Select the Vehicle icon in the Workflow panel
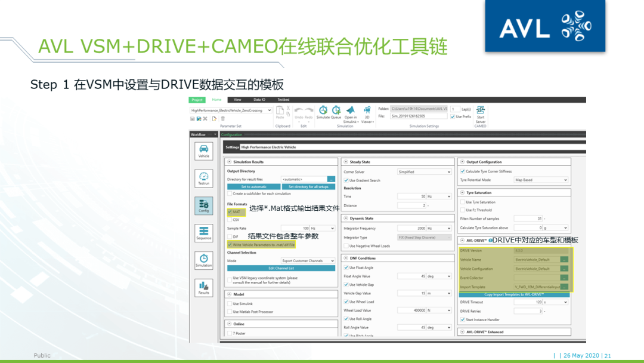Viewport: 644px width, 363px height. coord(204,151)
